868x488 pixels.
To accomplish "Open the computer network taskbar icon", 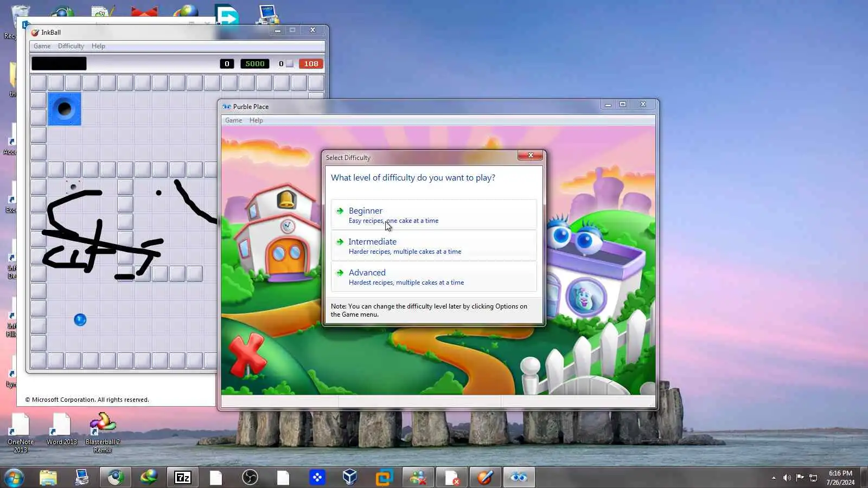I will click(x=82, y=478).
